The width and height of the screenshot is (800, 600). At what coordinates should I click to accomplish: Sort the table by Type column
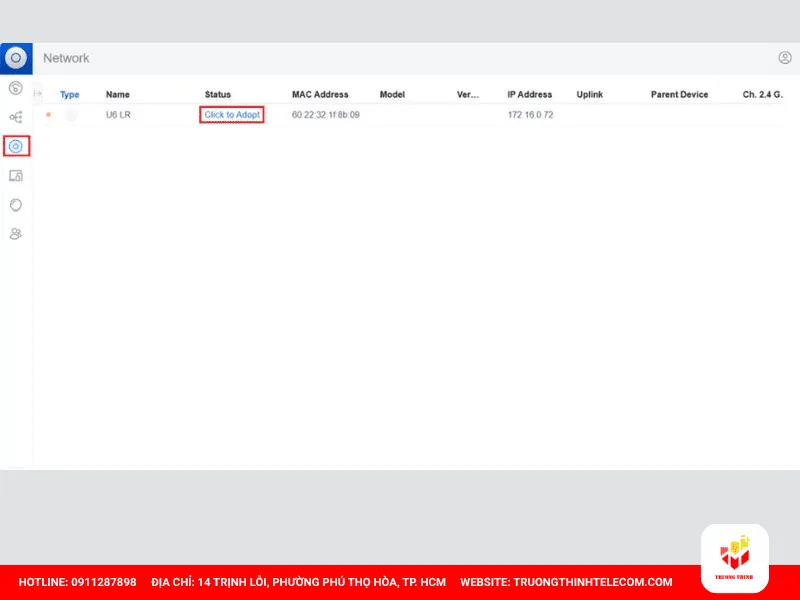pos(69,94)
